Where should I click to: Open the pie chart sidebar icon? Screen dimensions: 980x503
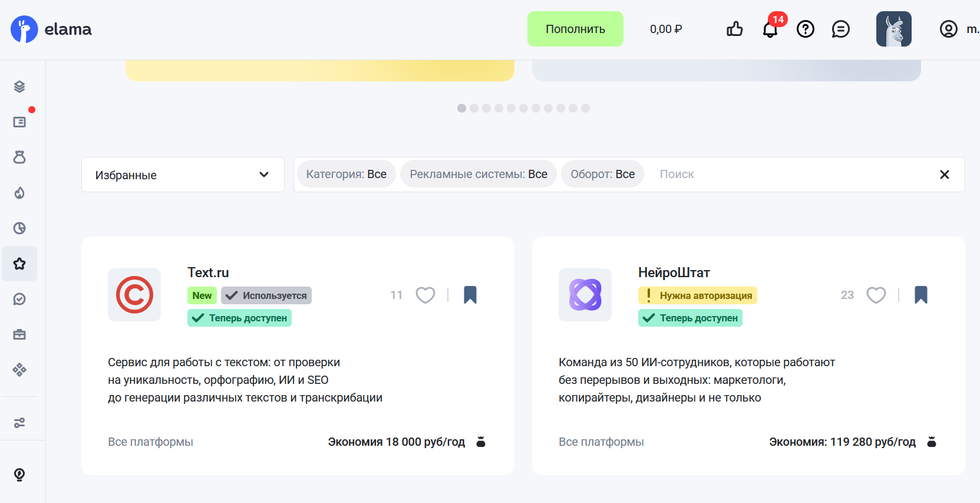click(x=19, y=228)
